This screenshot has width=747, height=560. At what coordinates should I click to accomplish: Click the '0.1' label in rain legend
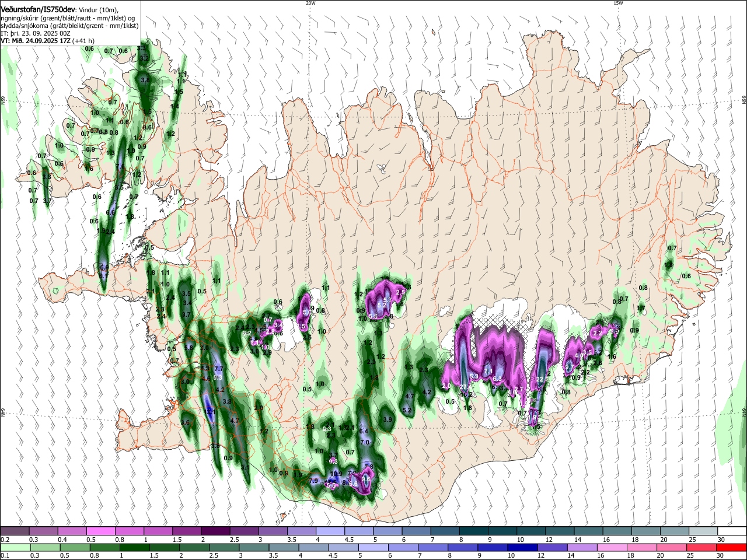4,556
